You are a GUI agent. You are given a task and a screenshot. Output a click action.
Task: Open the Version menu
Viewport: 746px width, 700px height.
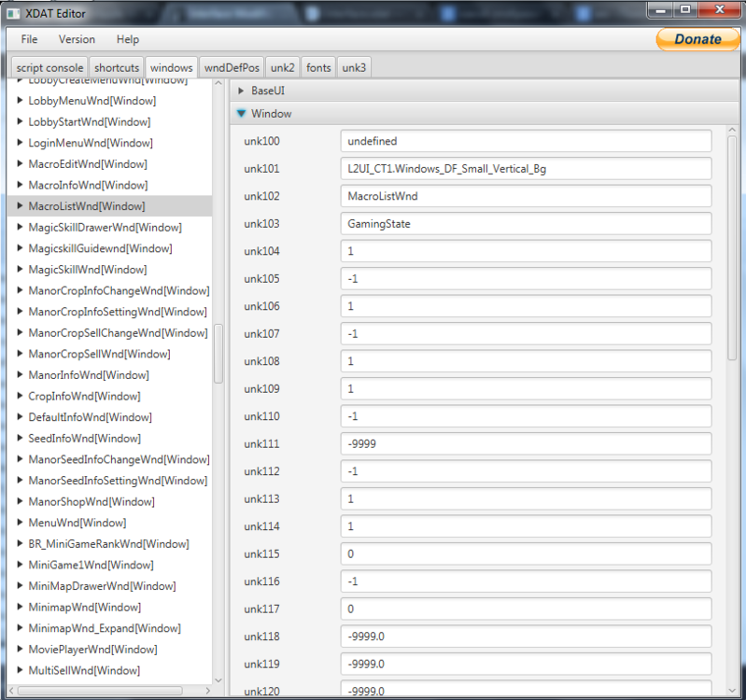point(77,39)
